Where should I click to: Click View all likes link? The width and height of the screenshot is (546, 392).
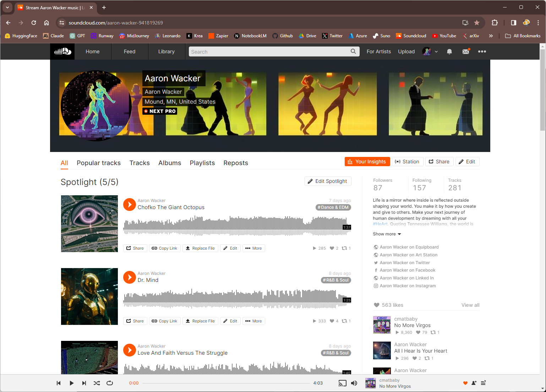tap(470, 305)
